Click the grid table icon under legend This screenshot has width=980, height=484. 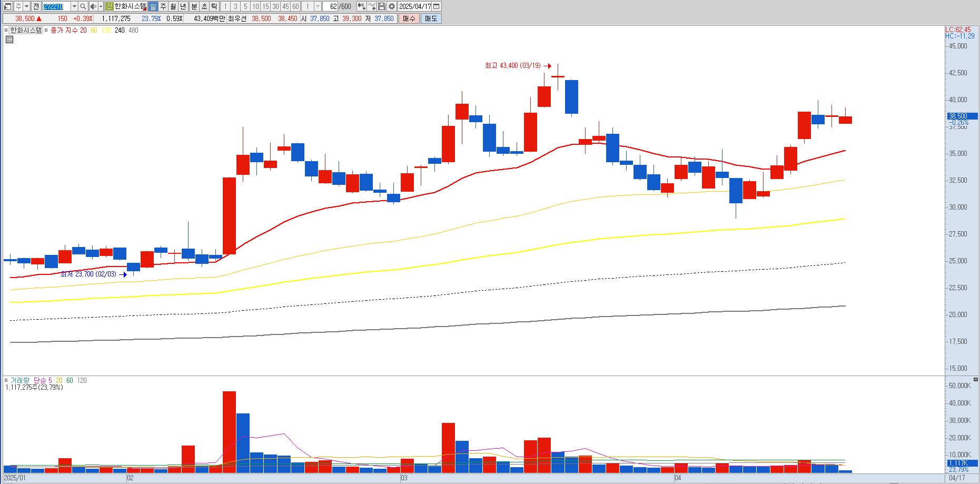[x=9, y=39]
